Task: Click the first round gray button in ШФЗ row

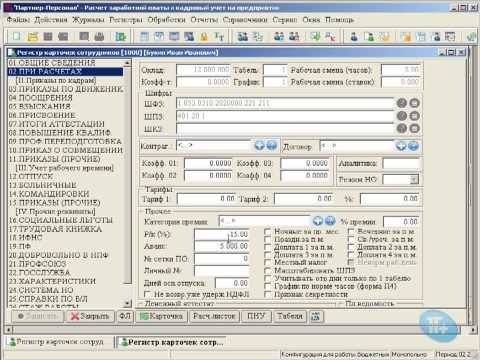Action: [x=402, y=103]
